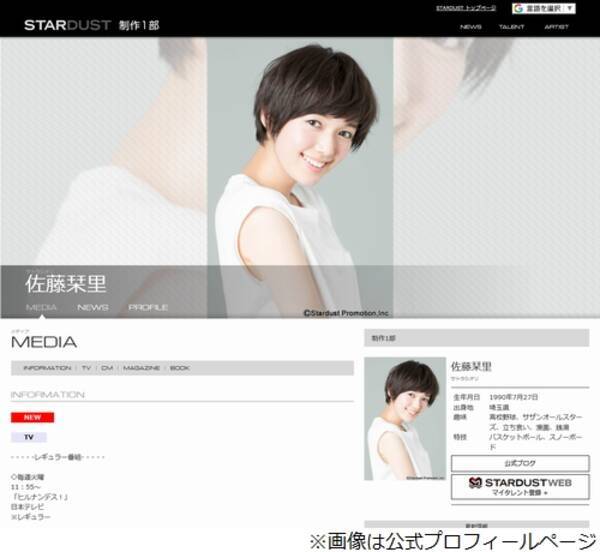Image resolution: width=600 pixels, height=552 pixels.
Task: Click the STARDUST WEB registration button
Action: click(x=520, y=487)
